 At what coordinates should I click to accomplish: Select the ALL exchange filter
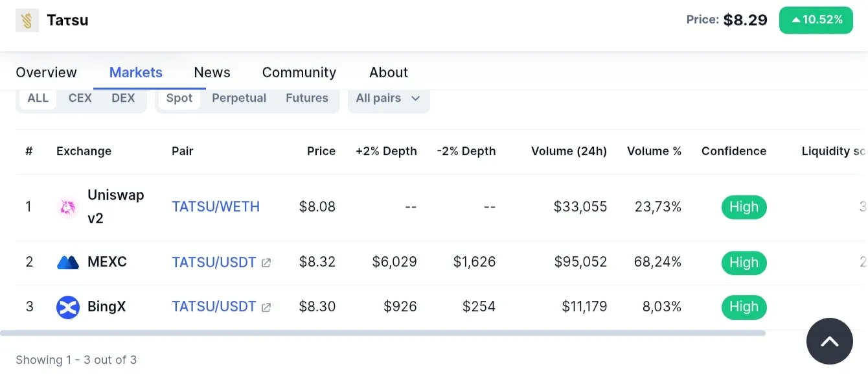click(x=38, y=98)
